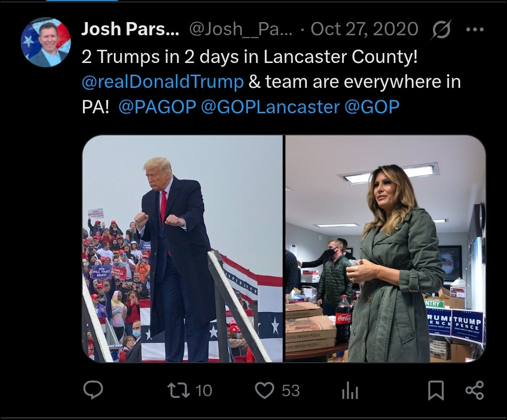Open the @GOP mention link
Image resolution: width=507 pixels, height=420 pixels.
372,107
